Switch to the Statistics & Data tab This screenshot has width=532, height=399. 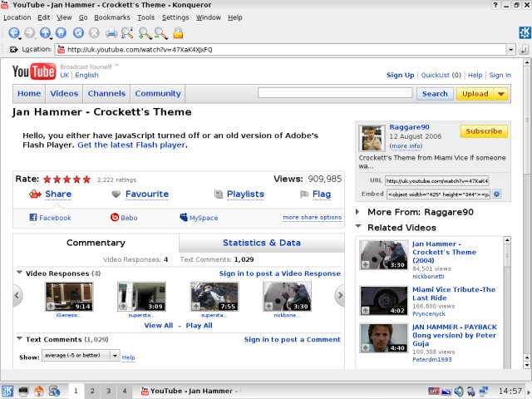[x=261, y=243]
